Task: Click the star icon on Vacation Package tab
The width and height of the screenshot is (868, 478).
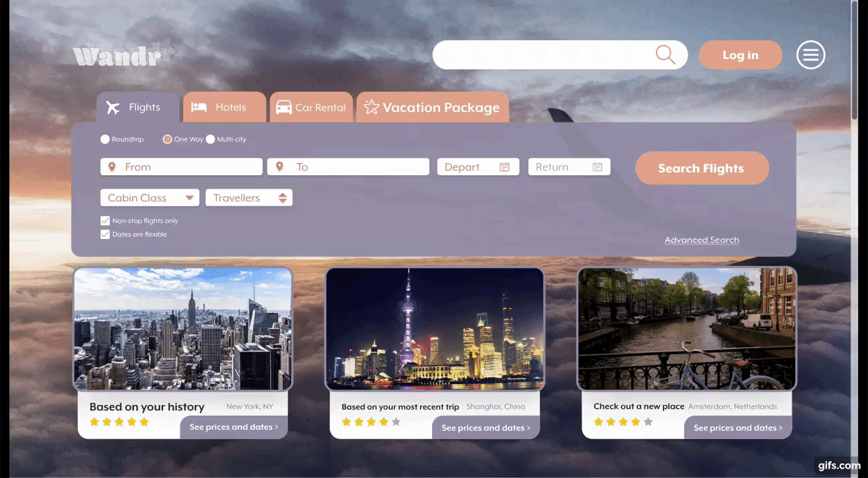Action: 371,107
